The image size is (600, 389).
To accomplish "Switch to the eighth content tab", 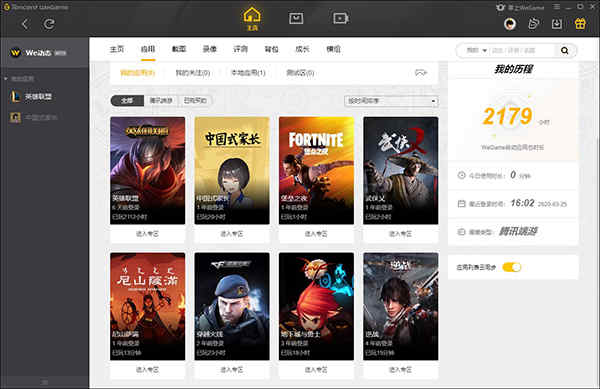I will pyautogui.click(x=333, y=49).
